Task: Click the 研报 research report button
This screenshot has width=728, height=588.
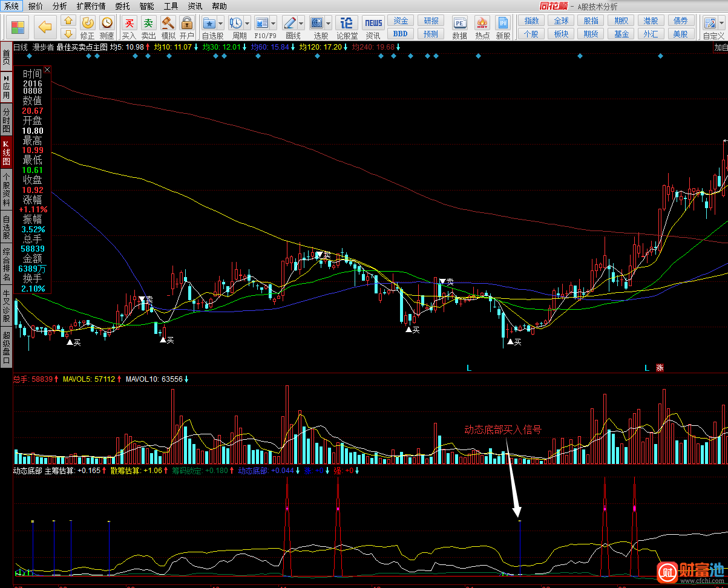Action: click(x=431, y=21)
